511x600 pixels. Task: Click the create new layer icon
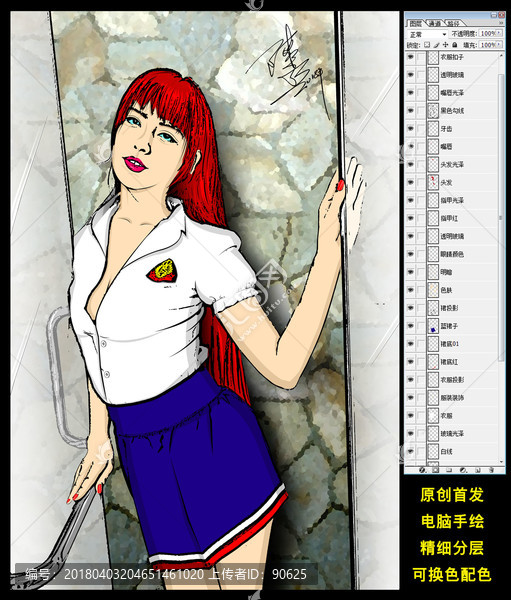477,469
